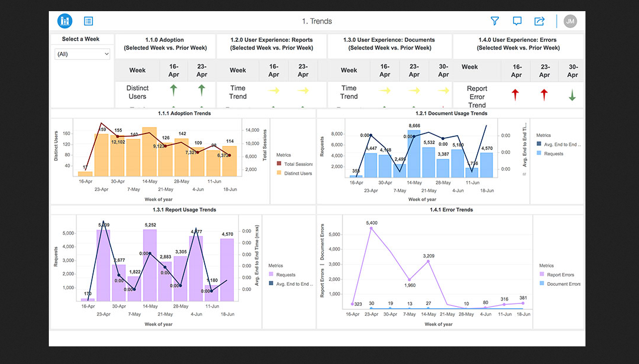Click the 5,252 bar in Report Usage Trends
639x364 pixels.
(x=150, y=265)
